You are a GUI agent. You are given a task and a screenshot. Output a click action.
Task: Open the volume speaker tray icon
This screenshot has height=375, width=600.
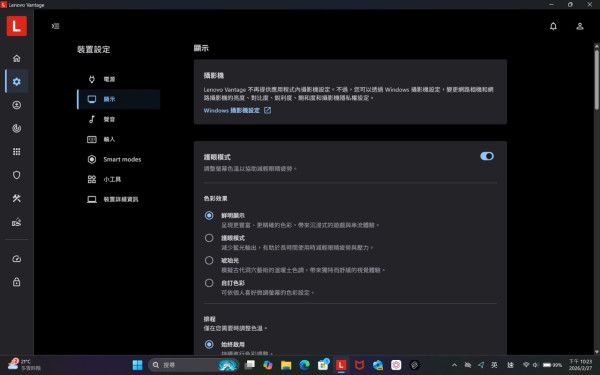pos(535,365)
